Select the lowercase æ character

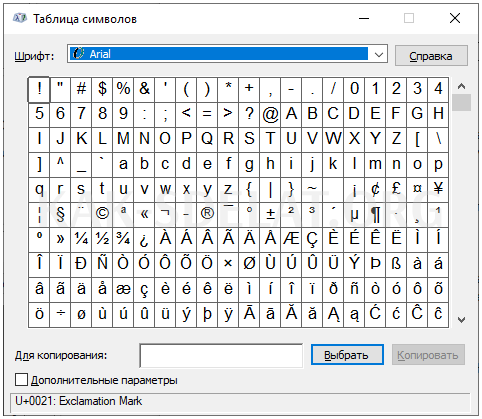[x=123, y=289]
